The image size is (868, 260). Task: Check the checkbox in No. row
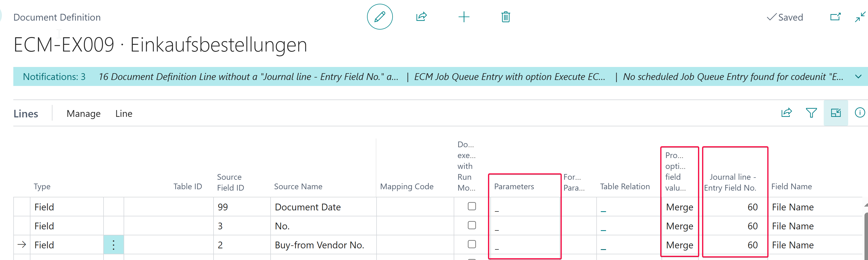[472, 225]
